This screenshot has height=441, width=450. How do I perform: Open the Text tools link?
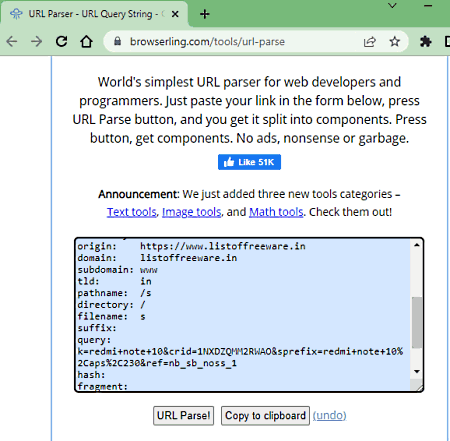point(132,212)
